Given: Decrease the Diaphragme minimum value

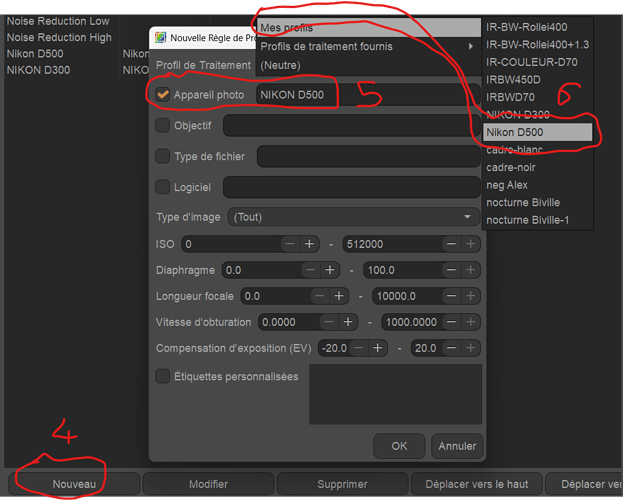Looking at the screenshot, I should 310,270.
